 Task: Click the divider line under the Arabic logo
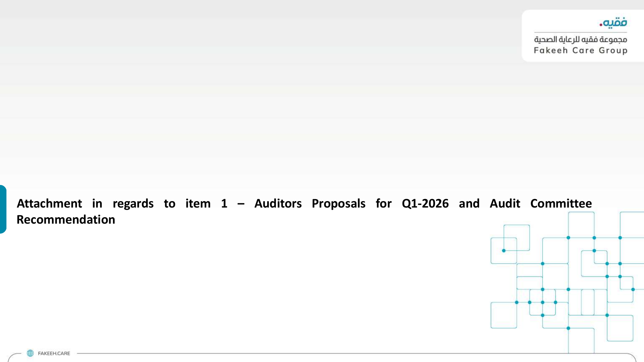click(x=581, y=32)
